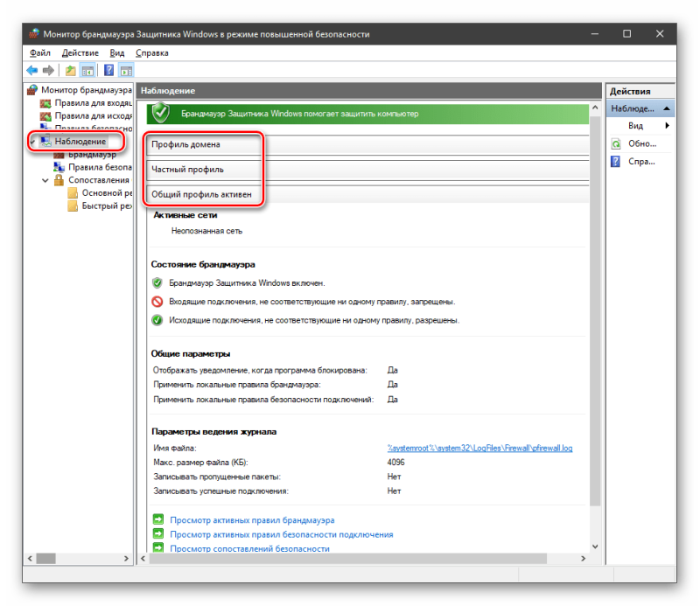This screenshot has width=700, height=606.
Task: Click Просмотр активных правил брандмауэра link
Action: (x=252, y=520)
